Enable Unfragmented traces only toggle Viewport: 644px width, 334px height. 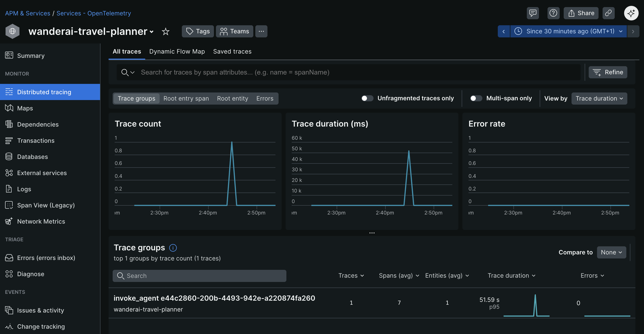[x=367, y=98]
